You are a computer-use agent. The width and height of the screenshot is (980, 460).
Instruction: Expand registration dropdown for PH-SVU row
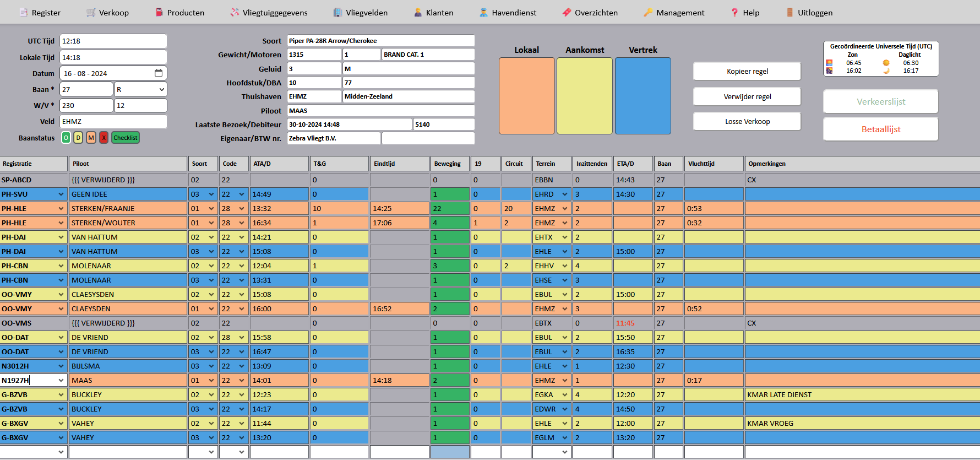coord(61,194)
